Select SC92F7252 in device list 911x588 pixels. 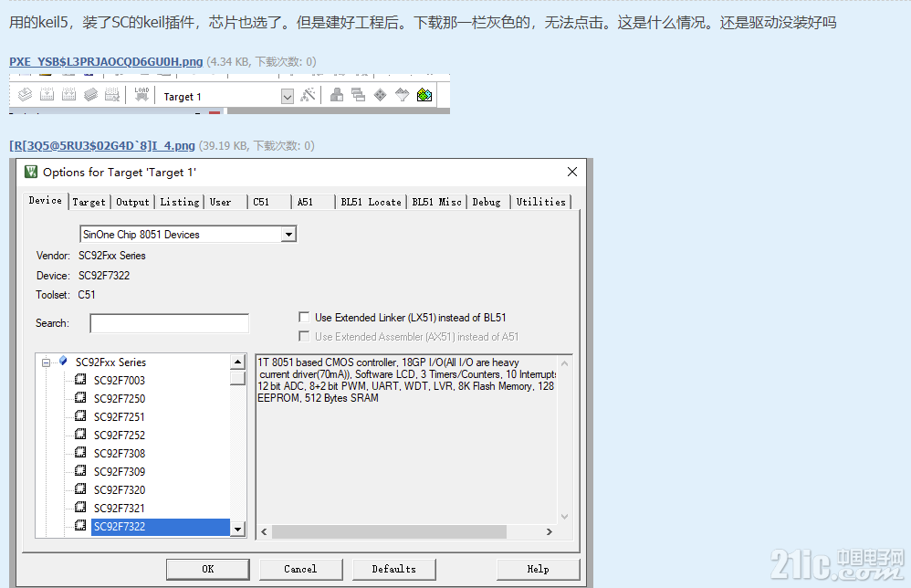tap(120, 435)
